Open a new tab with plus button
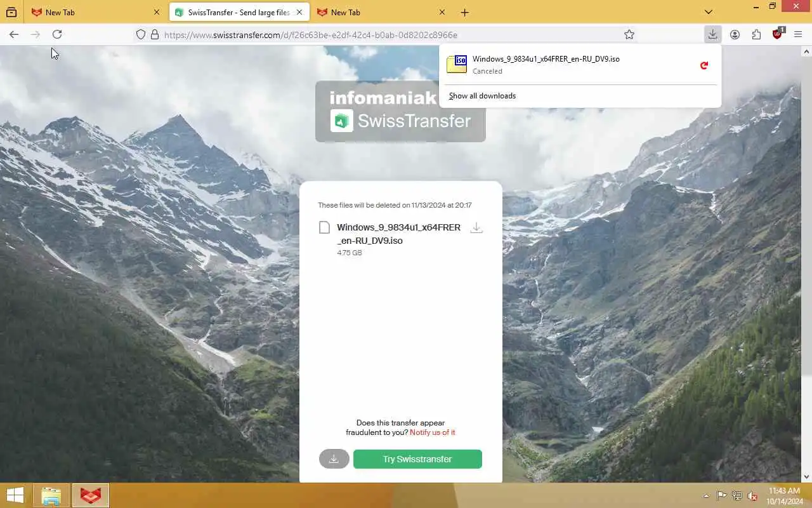This screenshot has height=508, width=812. click(465, 12)
